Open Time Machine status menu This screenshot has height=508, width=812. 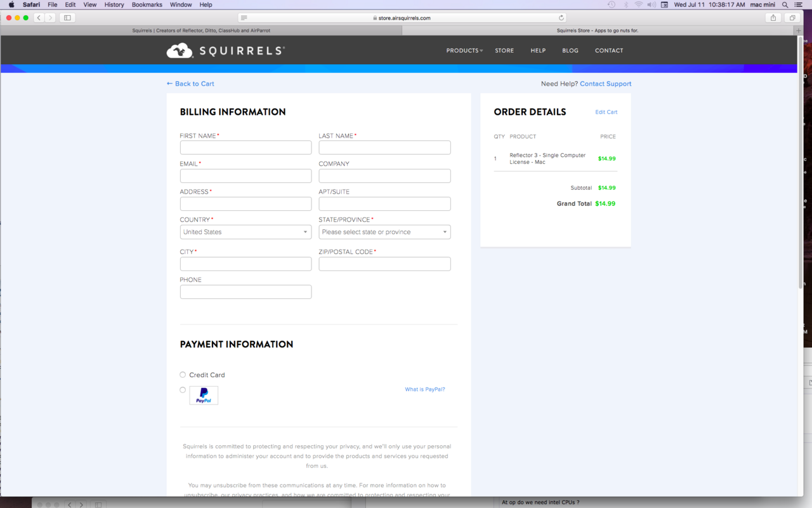pos(611,4)
